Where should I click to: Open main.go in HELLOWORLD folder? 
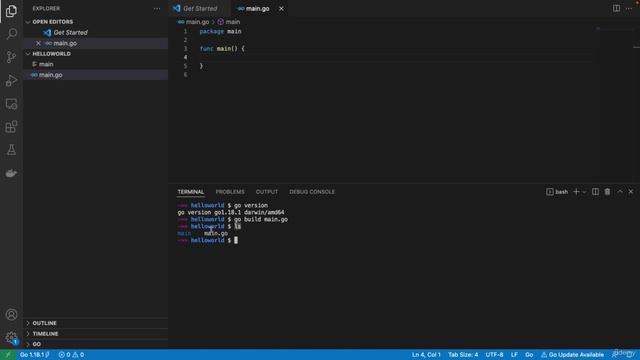(x=51, y=75)
